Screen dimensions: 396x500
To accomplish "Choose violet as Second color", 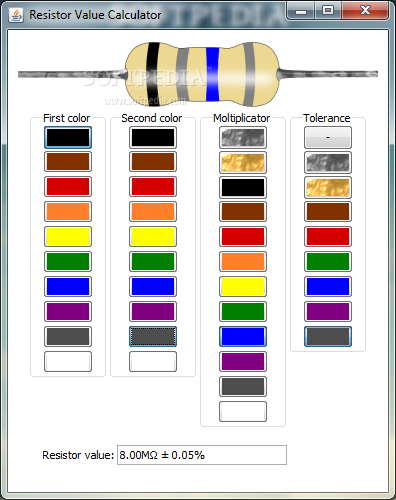I will click(x=153, y=312).
